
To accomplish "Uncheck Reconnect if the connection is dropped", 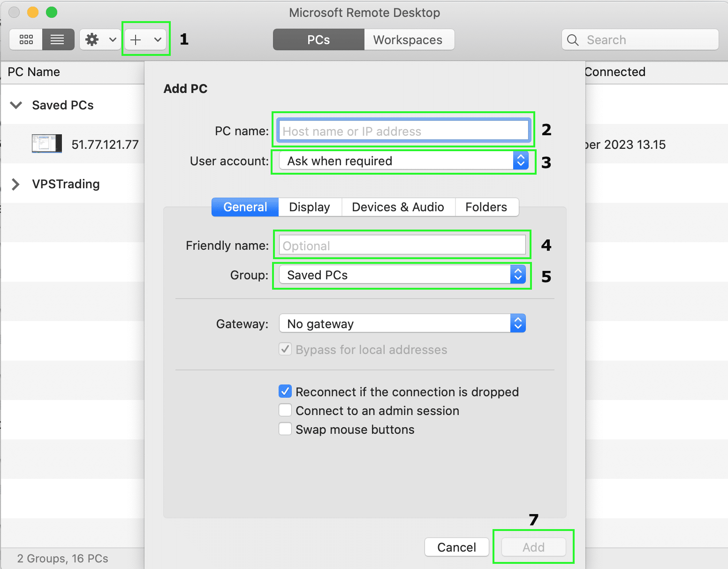I will click(x=285, y=392).
